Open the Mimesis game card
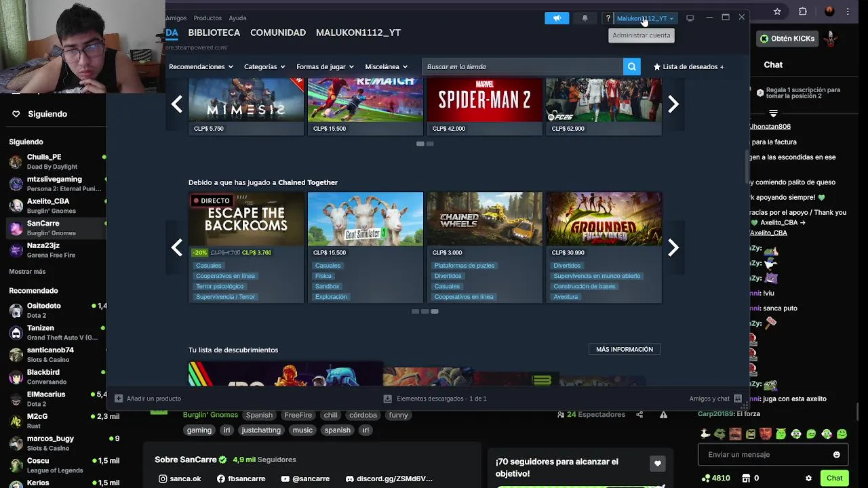This screenshot has width=868, height=488. (246, 106)
